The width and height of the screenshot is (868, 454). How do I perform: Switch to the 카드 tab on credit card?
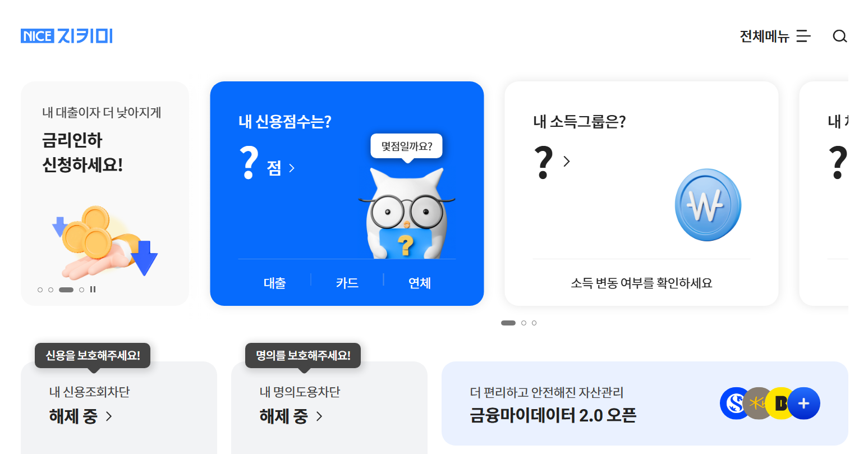tap(347, 283)
